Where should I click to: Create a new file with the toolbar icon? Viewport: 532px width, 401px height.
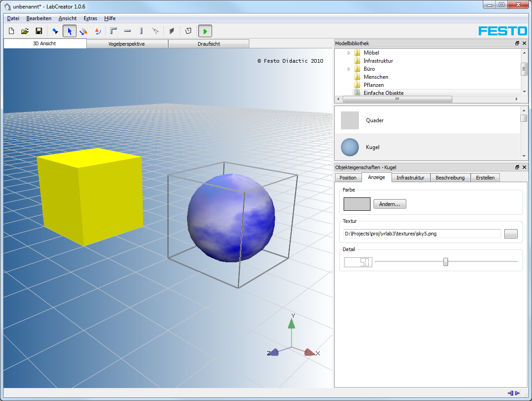(x=11, y=31)
